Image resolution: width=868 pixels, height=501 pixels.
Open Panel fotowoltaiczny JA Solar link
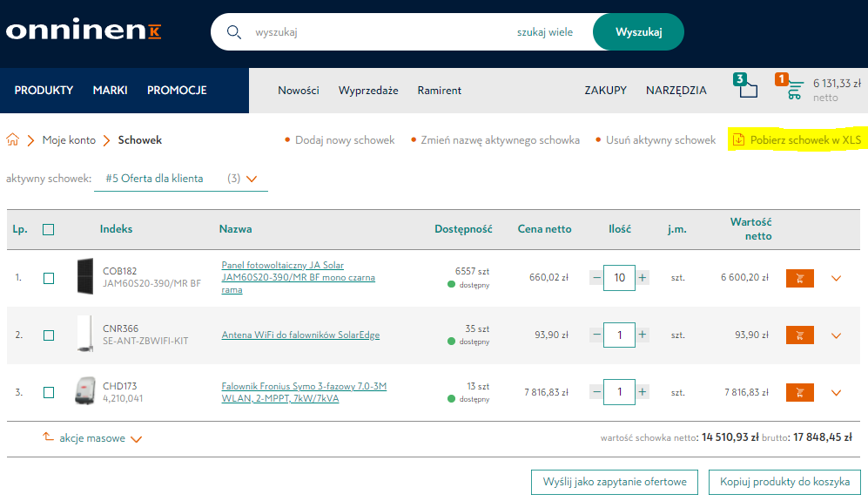pyautogui.click(x=299, y=277)
